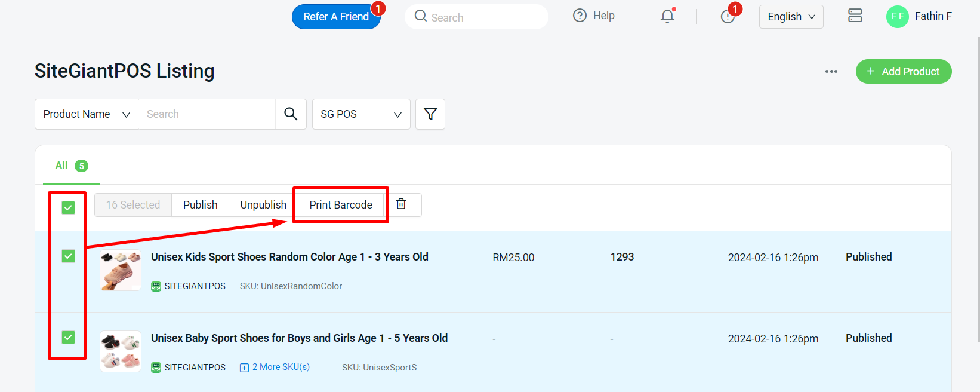Click the magnifier search button beside Product Name
This screenshot has height=392, width=980.
291,114
